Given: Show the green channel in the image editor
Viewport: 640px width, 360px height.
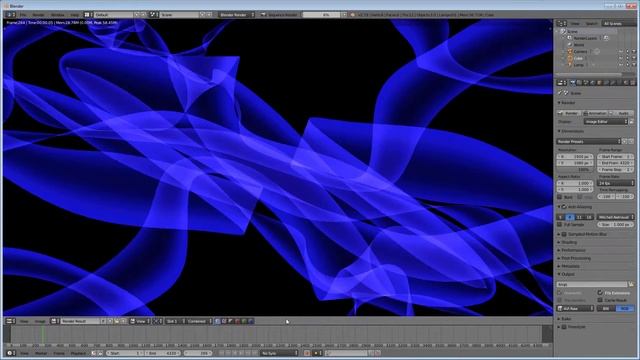Looking at the screenshot, I should (x=244, y=321).
